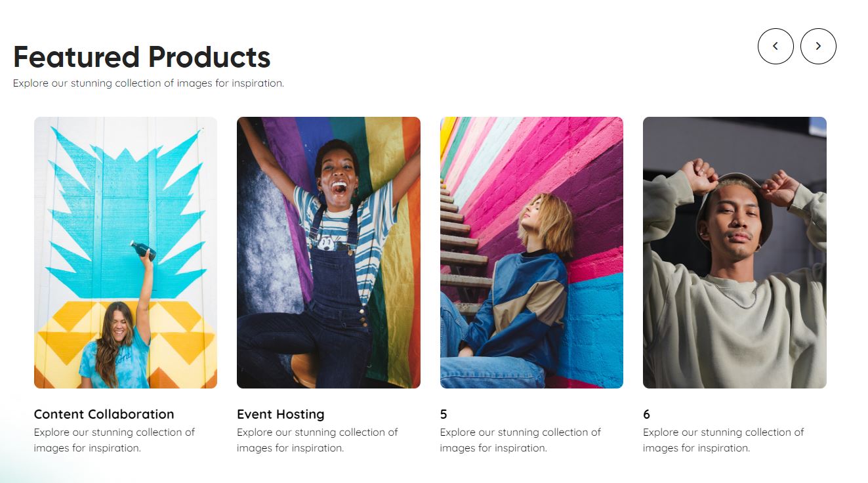Click description text under product 5
This screenshot has width=868, height=483.
[520, 440]
